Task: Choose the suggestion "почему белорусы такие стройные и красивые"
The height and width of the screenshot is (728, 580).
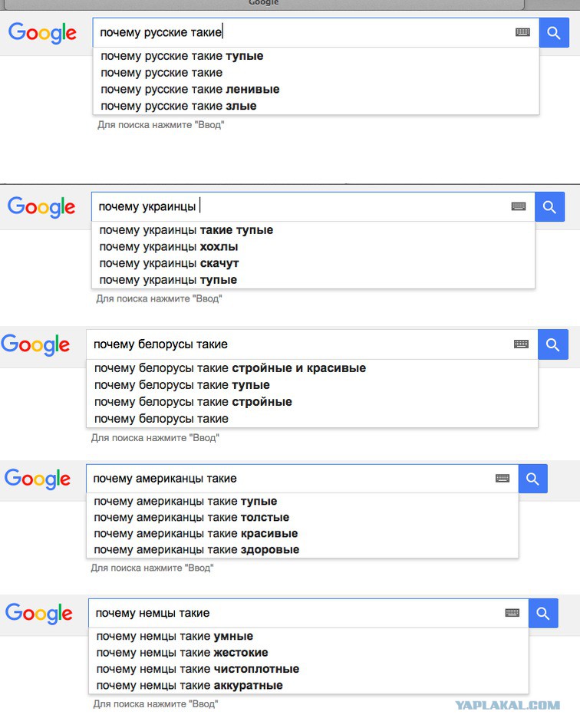Action: coord(230,368)
